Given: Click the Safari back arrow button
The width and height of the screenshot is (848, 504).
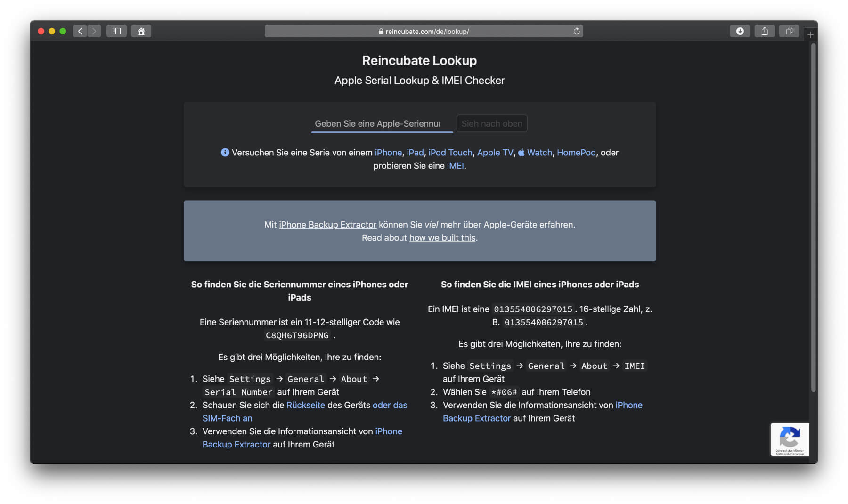Looking at the screenshot, I should 80,31.
